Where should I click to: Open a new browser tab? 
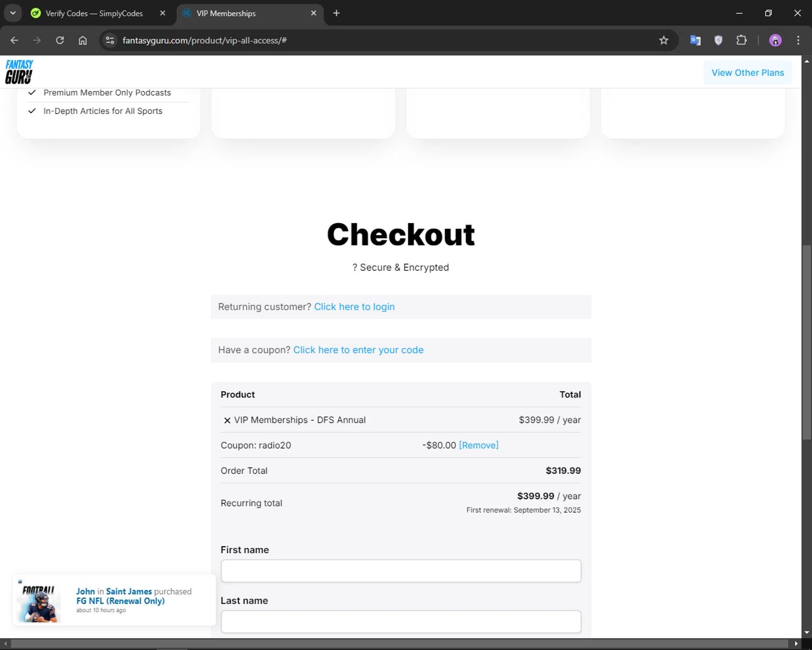pos(337,14)
